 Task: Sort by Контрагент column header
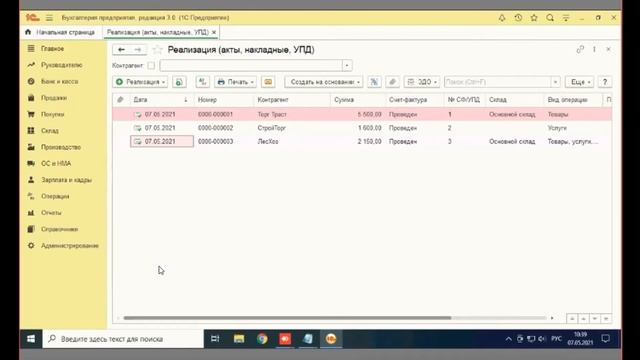(x=292, y=100)
